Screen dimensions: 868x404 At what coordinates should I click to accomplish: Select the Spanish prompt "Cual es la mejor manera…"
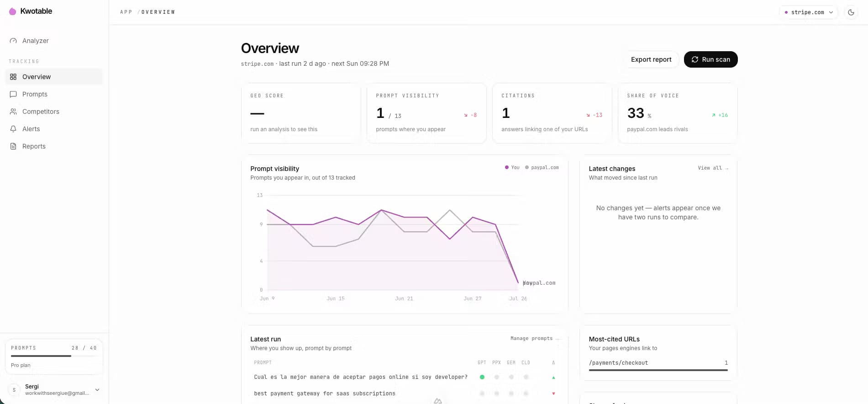point(361,377)
